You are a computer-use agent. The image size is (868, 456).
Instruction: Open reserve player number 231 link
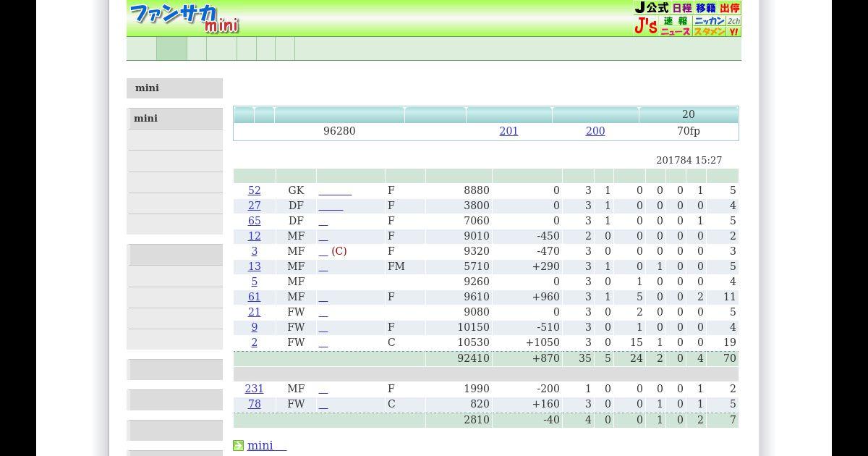(254, 389)
